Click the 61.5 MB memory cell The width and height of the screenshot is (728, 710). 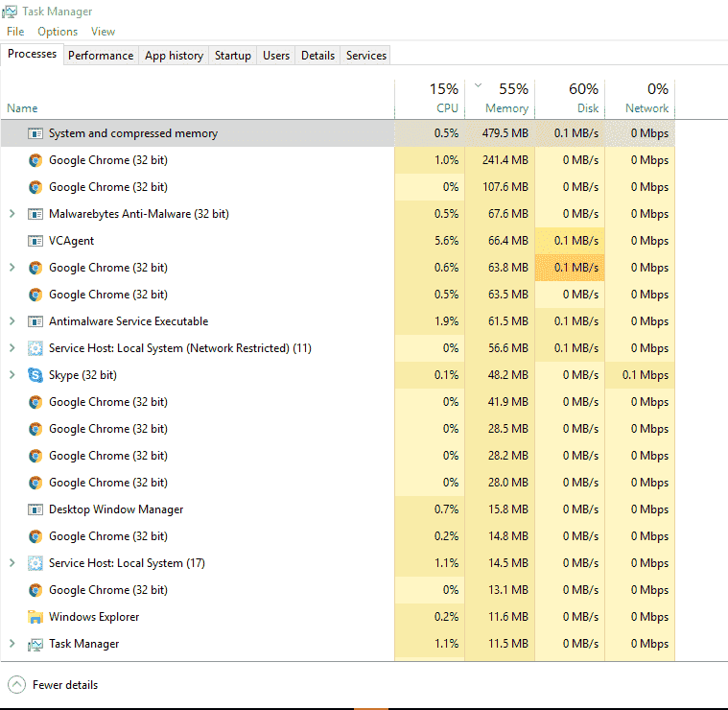500,321
